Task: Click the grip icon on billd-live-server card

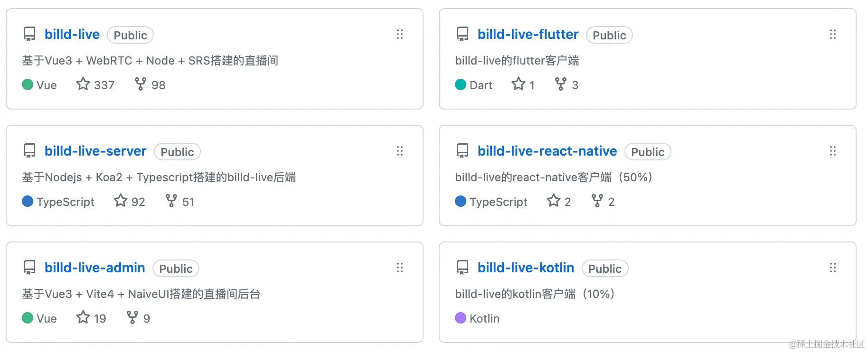Action: (400, 151)
